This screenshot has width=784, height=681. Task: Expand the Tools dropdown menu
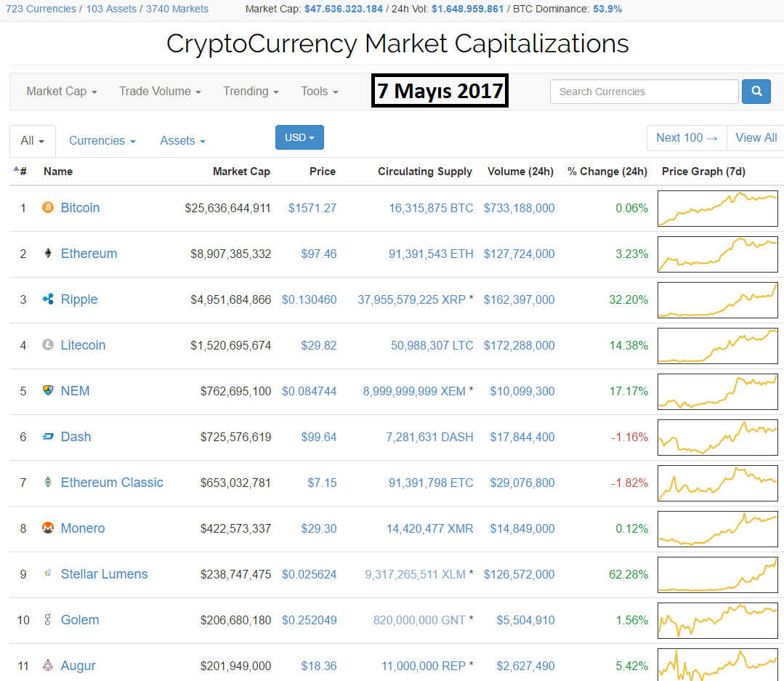tap(320, 92)
